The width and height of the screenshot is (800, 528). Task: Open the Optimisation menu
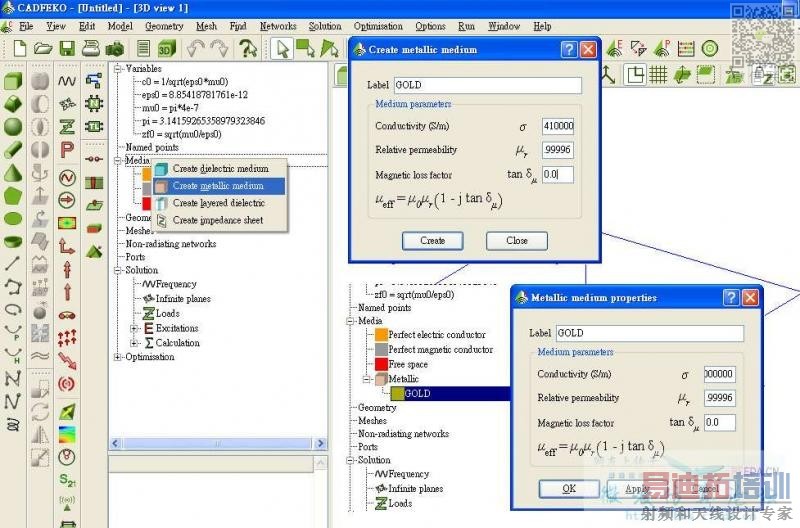[378, 26]
